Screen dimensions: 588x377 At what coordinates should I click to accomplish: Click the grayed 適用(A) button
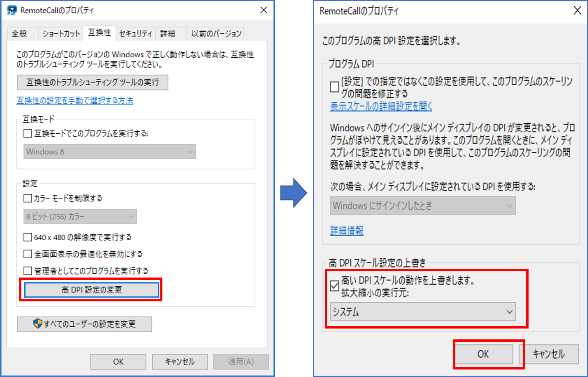pyautogui.click(x=241, y=362)
